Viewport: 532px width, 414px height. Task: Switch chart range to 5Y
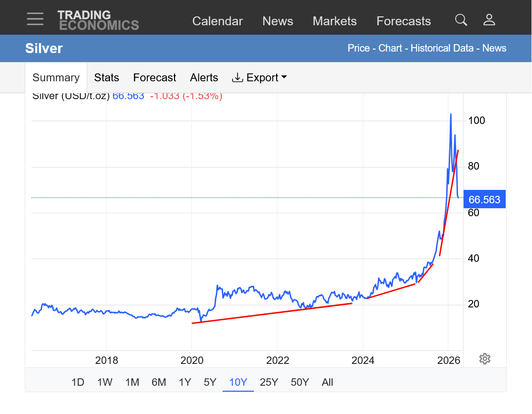click(210, 382)
